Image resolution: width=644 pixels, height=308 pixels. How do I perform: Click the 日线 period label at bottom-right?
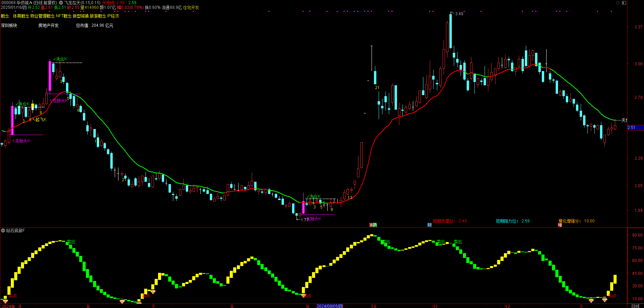click(635, 306)
